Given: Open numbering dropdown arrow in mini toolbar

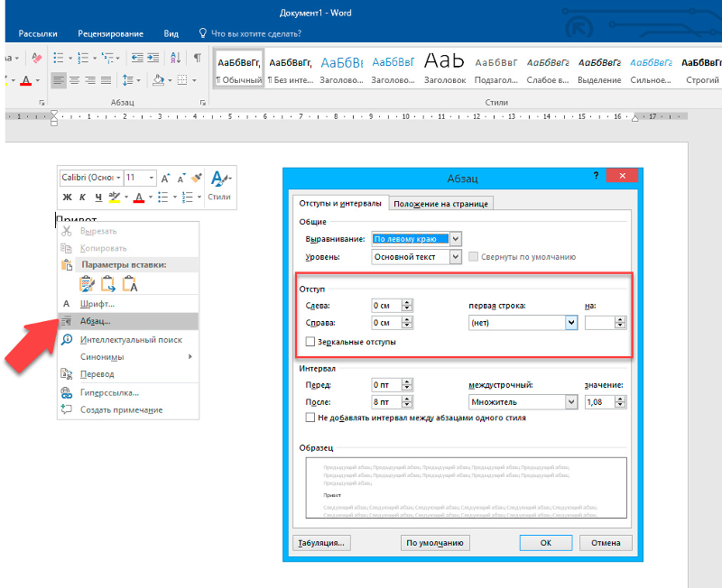Looking at the screenshot, I should click(199, 198).
